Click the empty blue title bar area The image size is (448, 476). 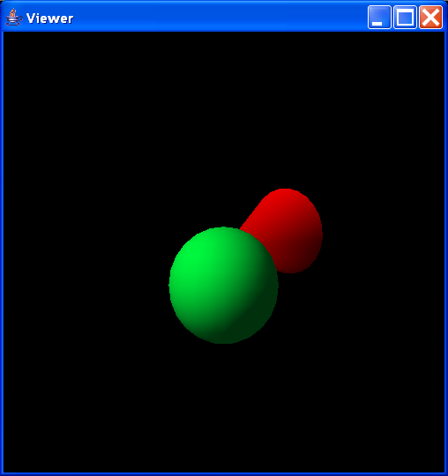[219, 18]
